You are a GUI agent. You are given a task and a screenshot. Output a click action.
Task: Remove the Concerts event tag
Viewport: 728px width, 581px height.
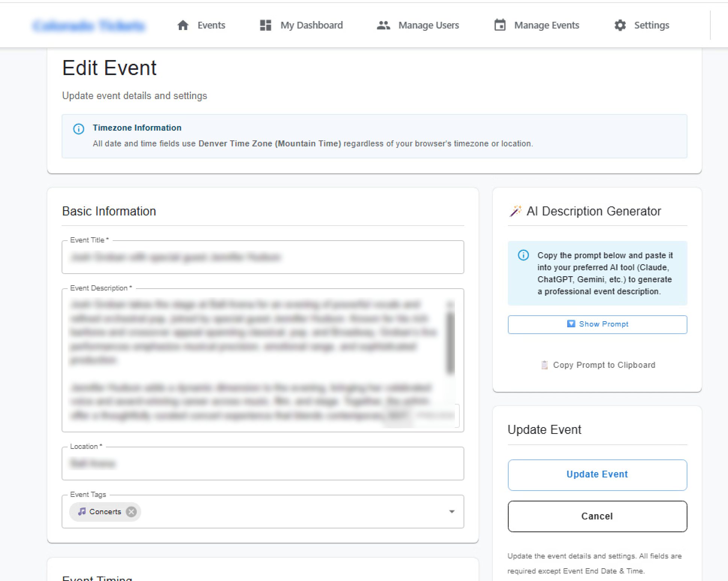(x=131, y=512)
